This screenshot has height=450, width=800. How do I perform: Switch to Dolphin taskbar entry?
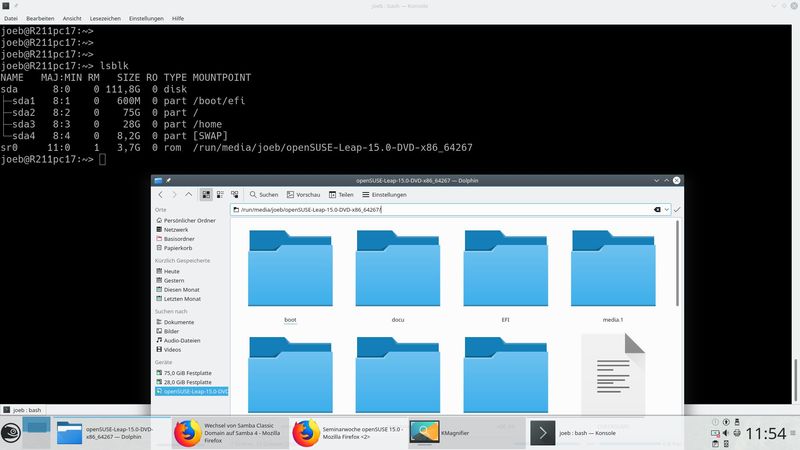111,433
